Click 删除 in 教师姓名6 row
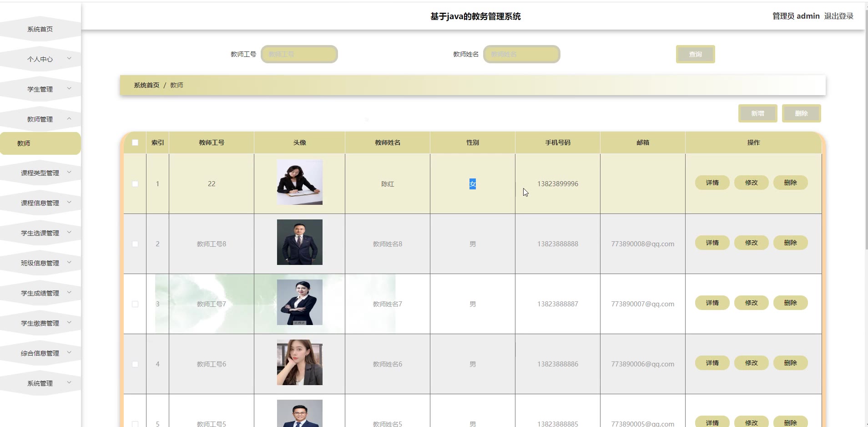The image size is (868, 427). 791,363
